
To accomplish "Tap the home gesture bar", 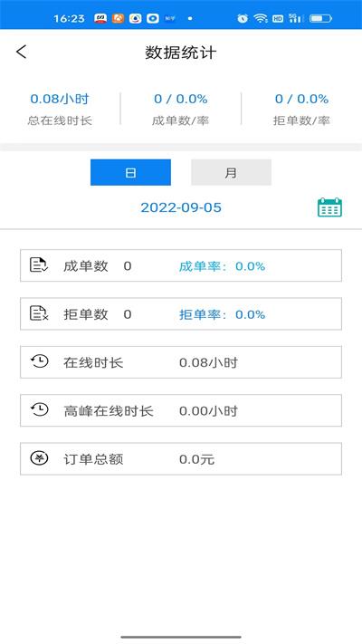I will [181, 637].
